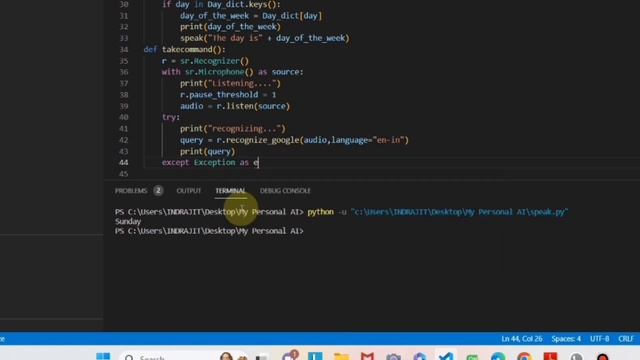Click 'except Exception as e' line
This screenshot has width=640, height=360.
[x=210, y=162]
